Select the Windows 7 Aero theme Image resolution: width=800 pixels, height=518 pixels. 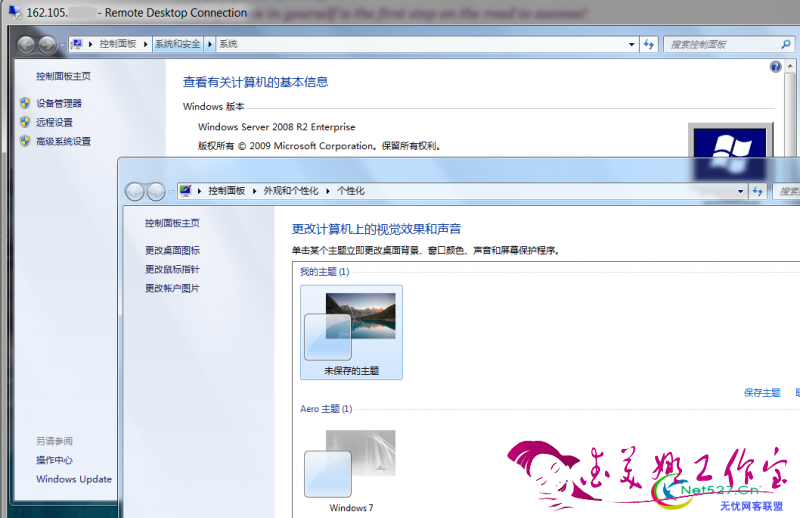[351, 468]
